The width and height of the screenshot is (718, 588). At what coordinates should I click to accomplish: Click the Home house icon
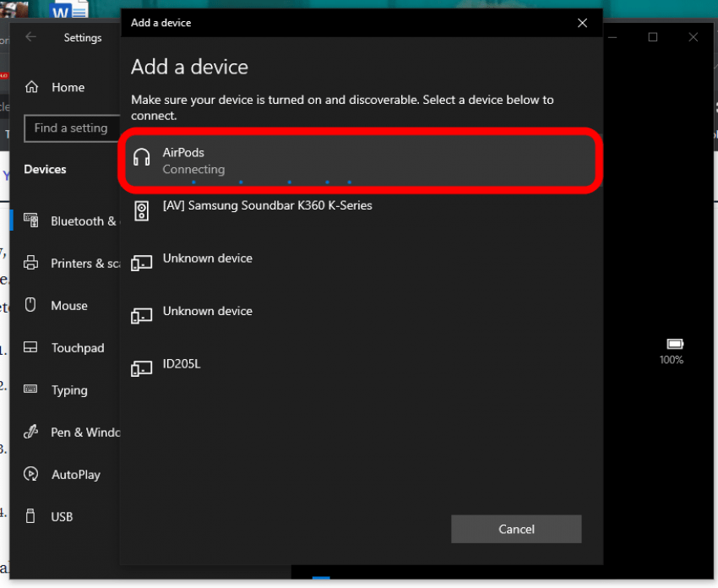pyautogui.click(x=31, y=86)
